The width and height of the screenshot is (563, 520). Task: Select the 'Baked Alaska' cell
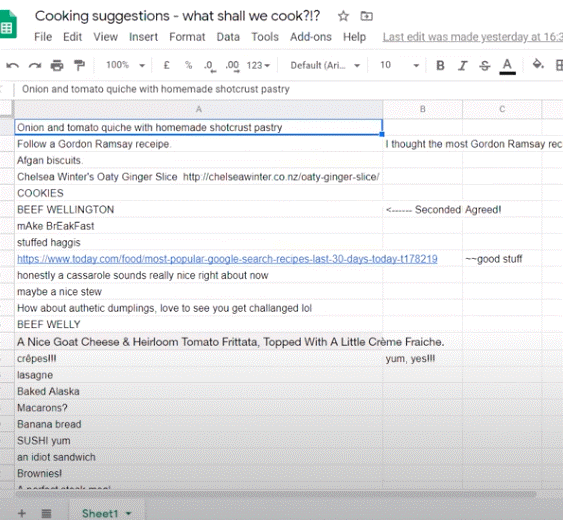199,391
